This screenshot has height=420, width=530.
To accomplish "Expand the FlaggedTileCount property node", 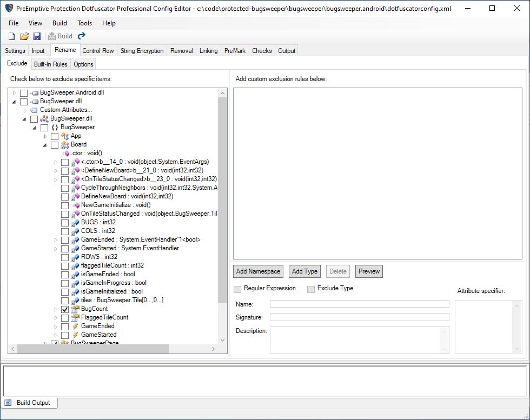I will coord(56,318).
